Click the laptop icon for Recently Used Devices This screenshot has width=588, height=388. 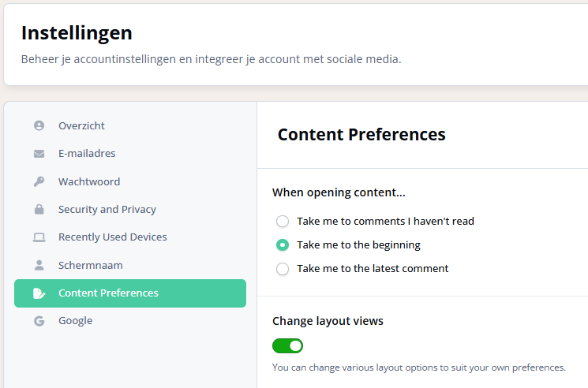coord(39,237)
